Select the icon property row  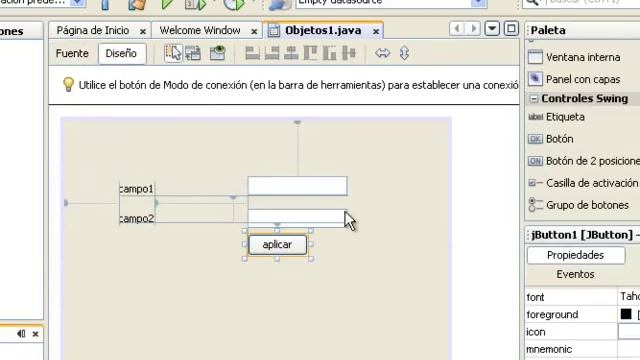point(583,332)
